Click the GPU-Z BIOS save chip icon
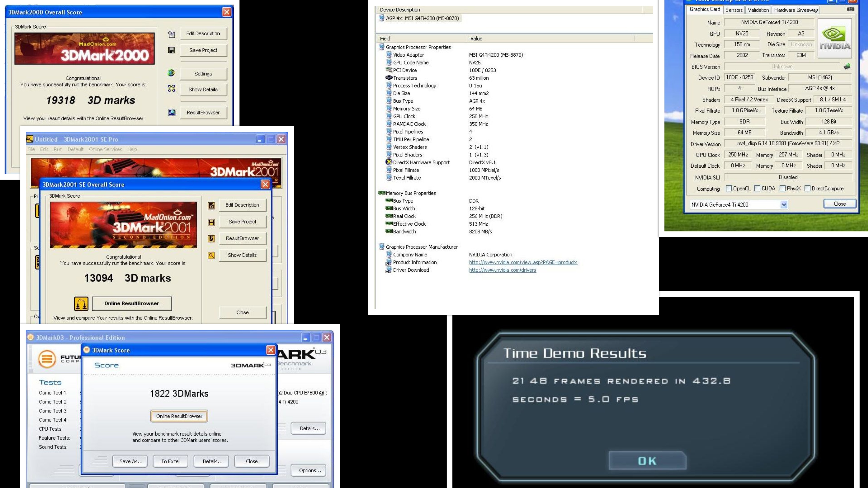This screenshot has width=868, height=488. (x=847, y=66)
